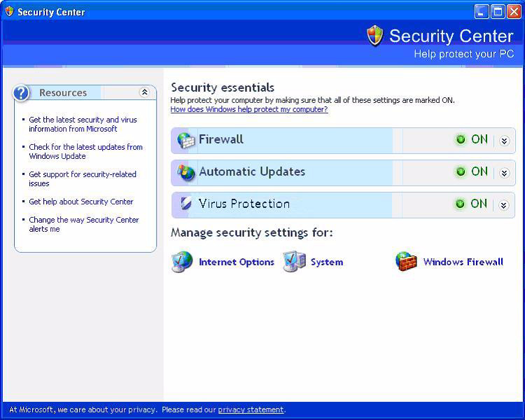
Task: Click the Virus Protection shield icon
Action: (186, 204)
